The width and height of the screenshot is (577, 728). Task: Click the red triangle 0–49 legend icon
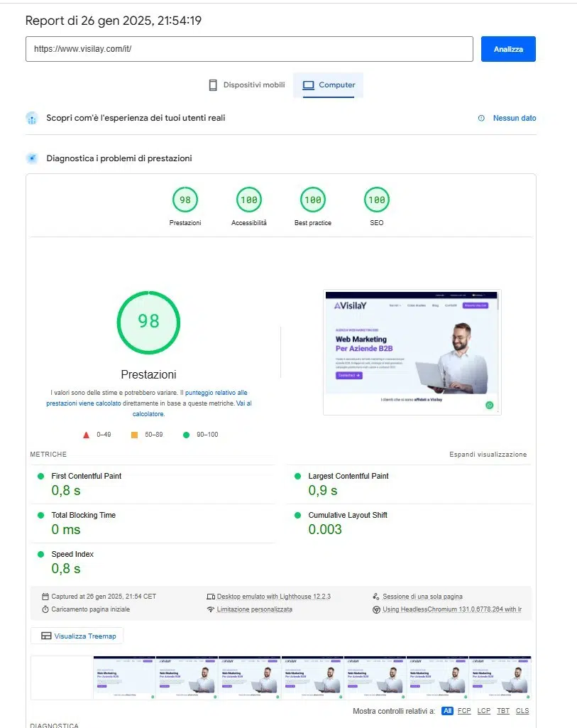(86, 435)
